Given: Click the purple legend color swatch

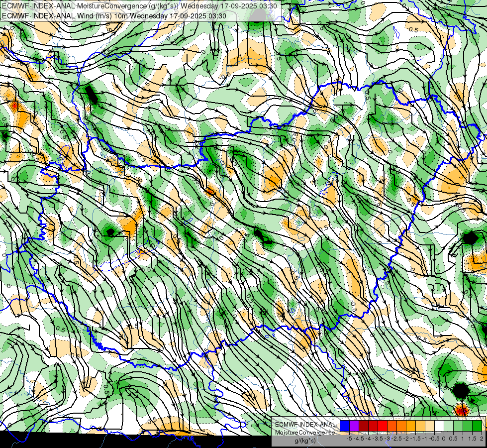Looking at the screenshot, I should (354, 426).
